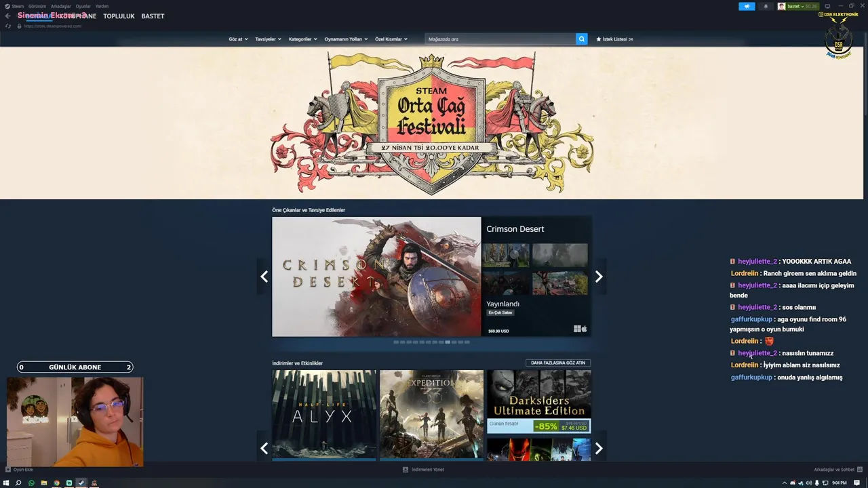
Task: Select the first carousel page indicator
Action: (397, 342)
